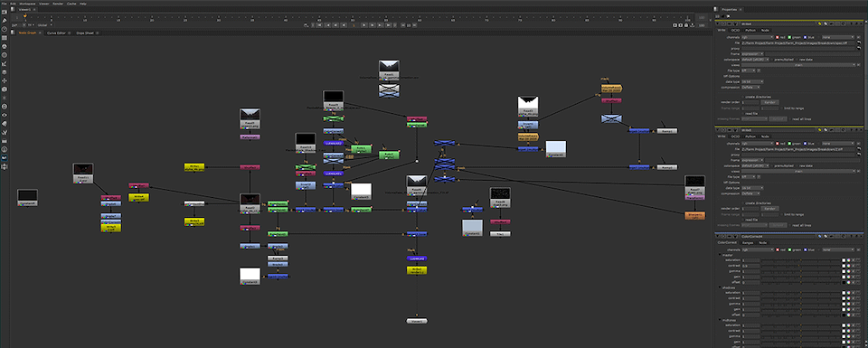Open the Transform nodes toolbar menu
Image resolution: width=868 pixels, height=348 pixels.
click(x=5, y=80)
